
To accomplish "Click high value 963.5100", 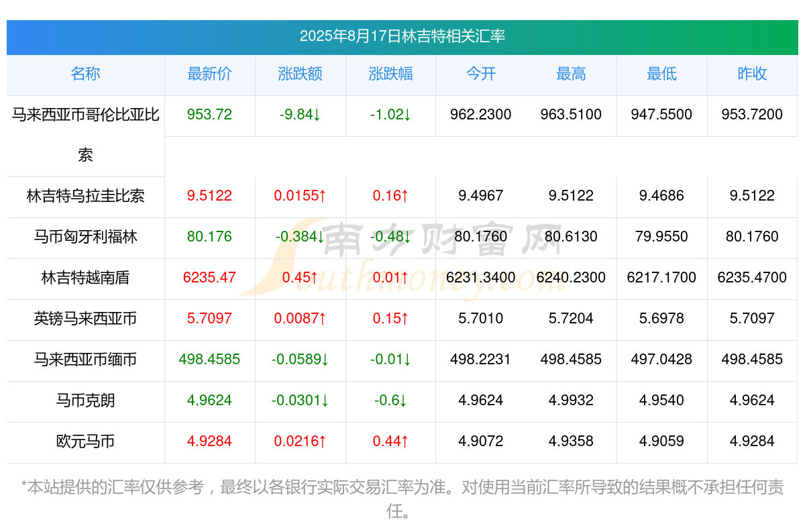I will point(571,115).
